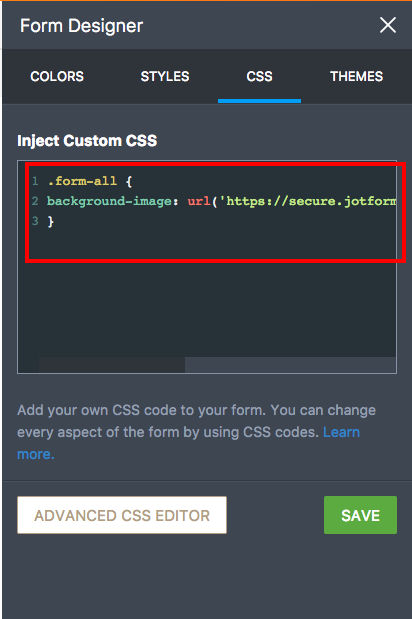The height and width of the screenshot is (619, 412).
Task: Select the CSS tab
Action: tap(259, 76)
